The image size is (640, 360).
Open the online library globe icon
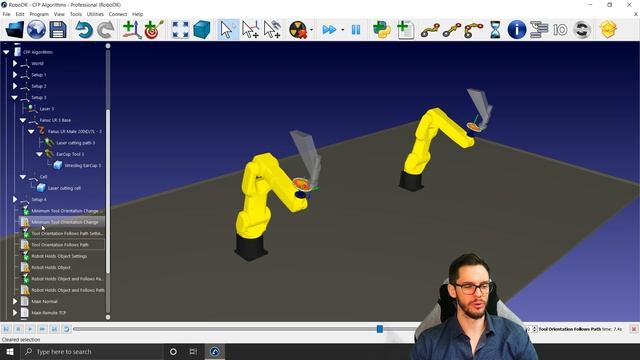tap(36, 30)
